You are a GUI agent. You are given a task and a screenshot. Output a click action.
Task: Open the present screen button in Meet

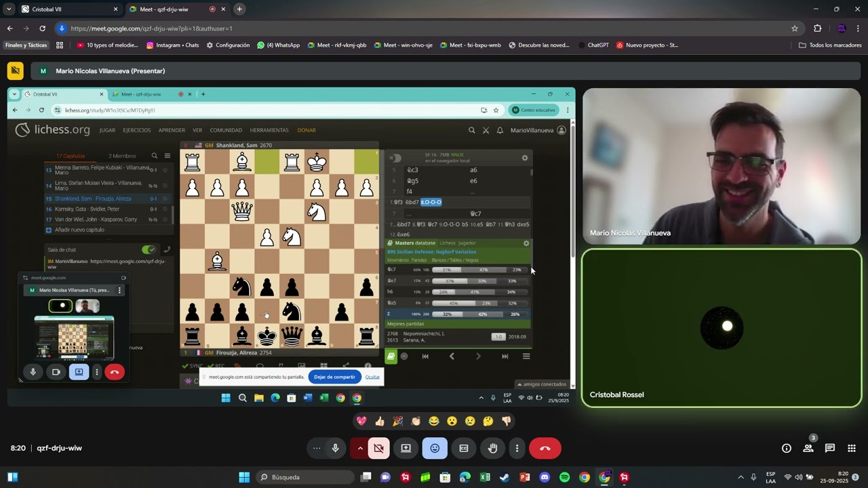pos(406,448)
